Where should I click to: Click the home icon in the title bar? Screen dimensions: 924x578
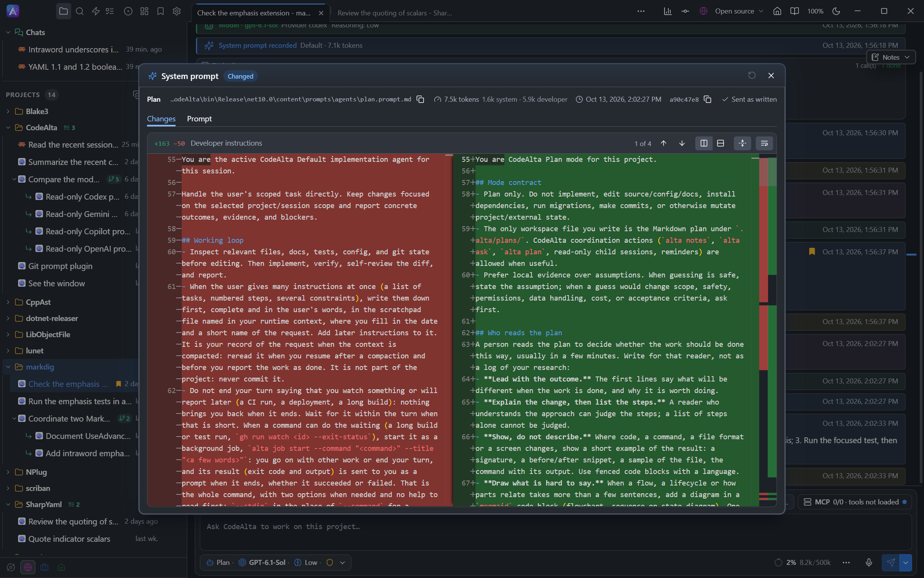coord(777,11)
